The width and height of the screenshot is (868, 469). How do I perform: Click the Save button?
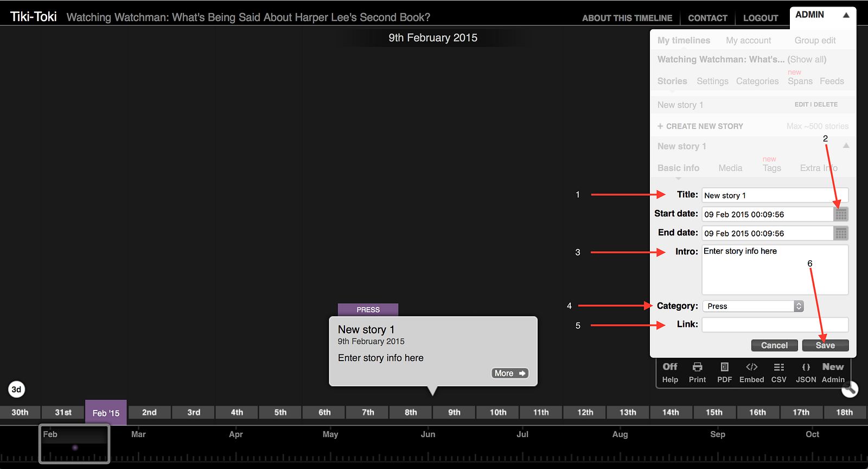tap(825, 345)
